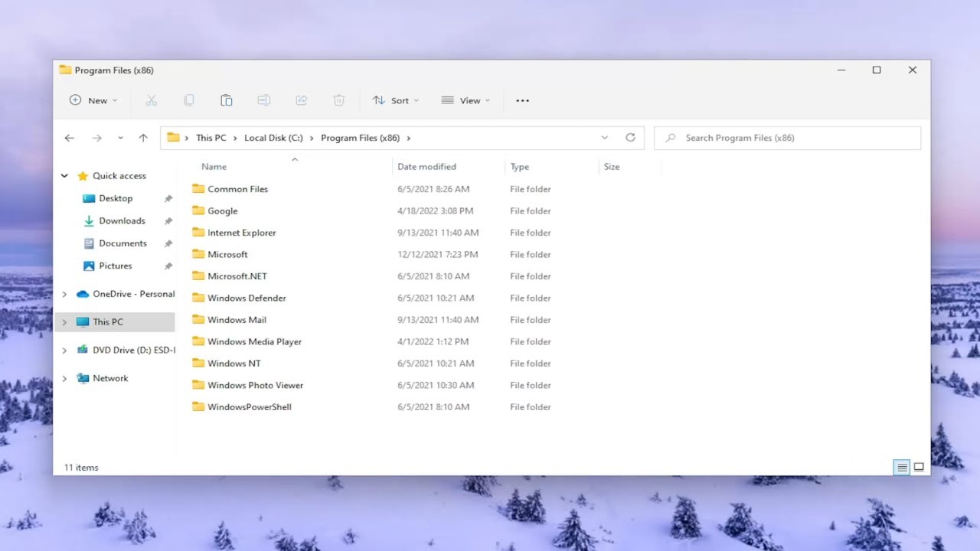Click the 4/18/2022 3:08 PM date cell

(x=435, y=210)
